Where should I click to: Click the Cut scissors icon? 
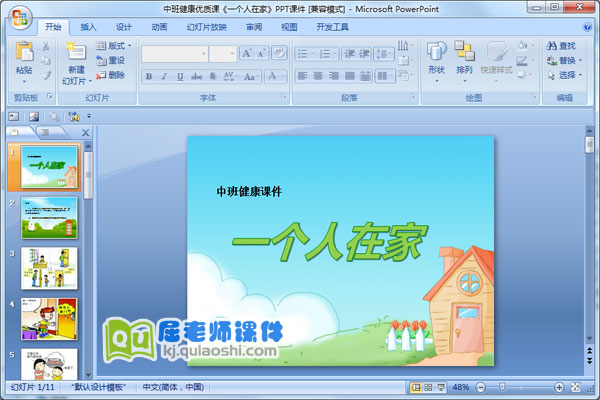tap(46, 46)
